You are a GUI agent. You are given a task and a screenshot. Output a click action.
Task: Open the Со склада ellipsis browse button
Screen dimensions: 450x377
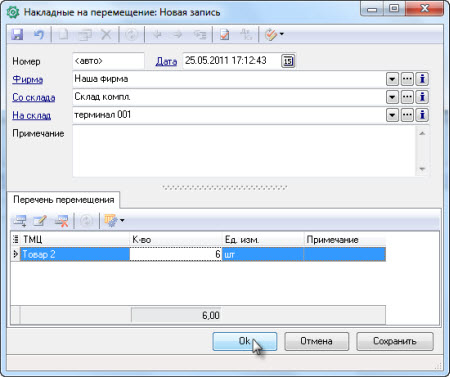pyautogui.click(x=407, y=97)
